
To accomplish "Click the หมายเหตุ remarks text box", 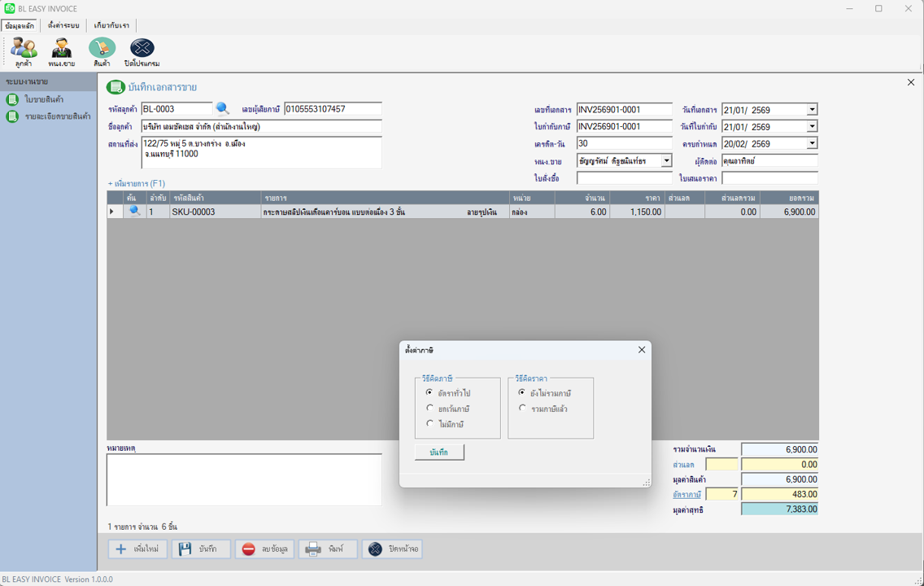I will pos(244,479).
